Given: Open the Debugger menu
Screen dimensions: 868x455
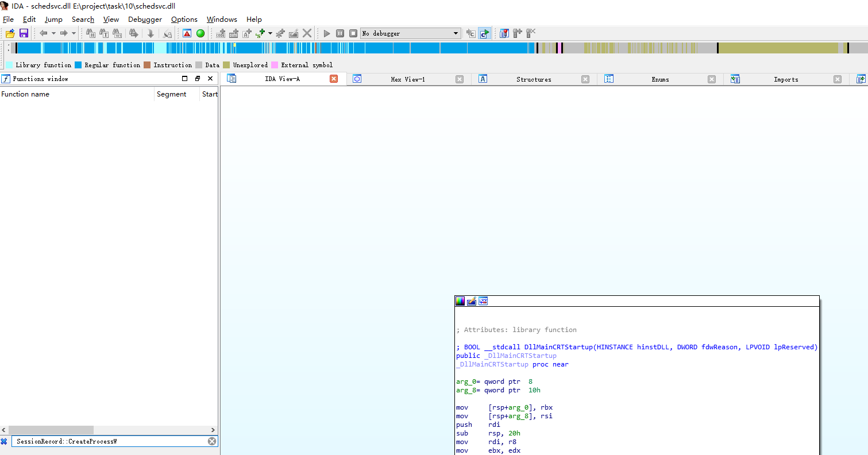Looking at the screenshot, I should pos(145,19).
